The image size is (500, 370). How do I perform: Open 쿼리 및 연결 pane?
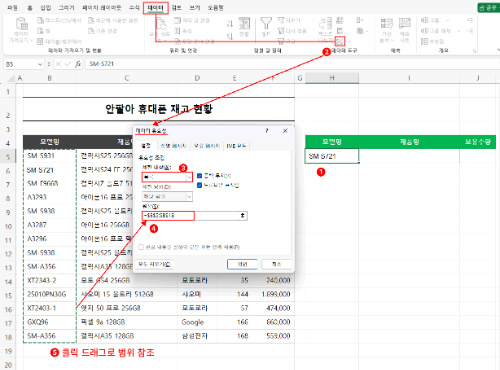192,21
